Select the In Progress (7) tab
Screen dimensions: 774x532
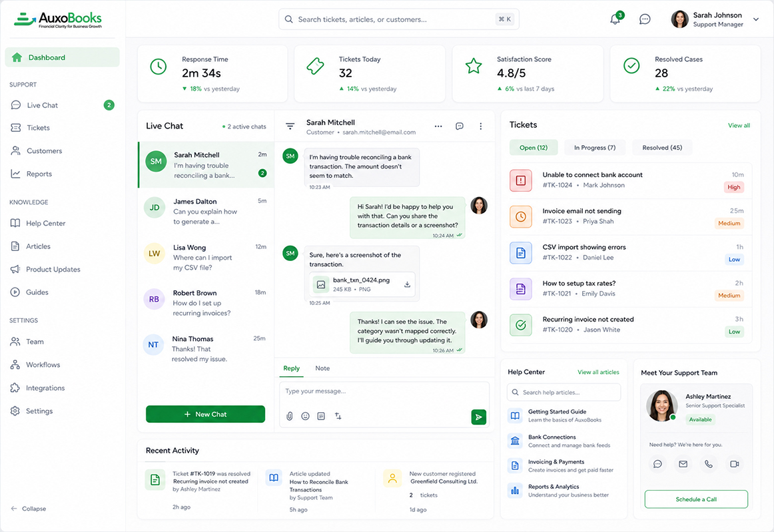(595, 148)
